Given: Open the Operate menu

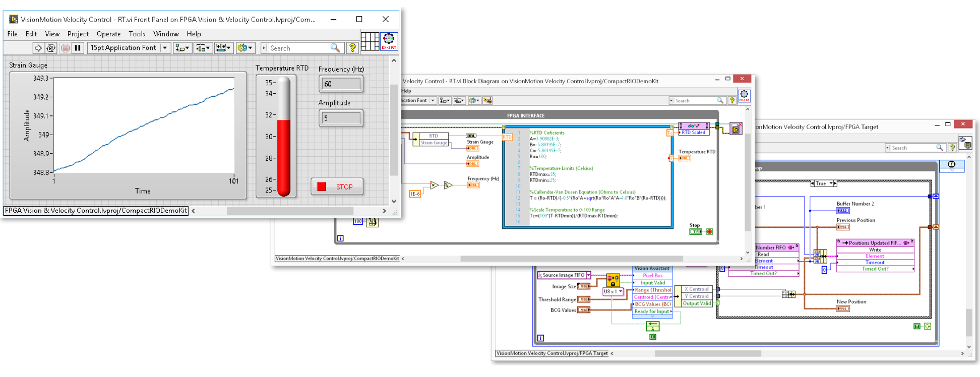Looking at the screenshot, I should click(x=109, y=34).
